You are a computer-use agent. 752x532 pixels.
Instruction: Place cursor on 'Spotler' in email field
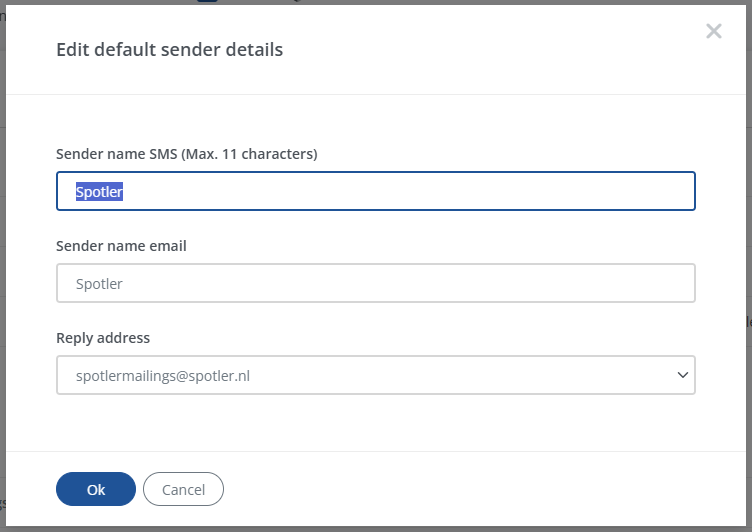click(x=99, y=284)
